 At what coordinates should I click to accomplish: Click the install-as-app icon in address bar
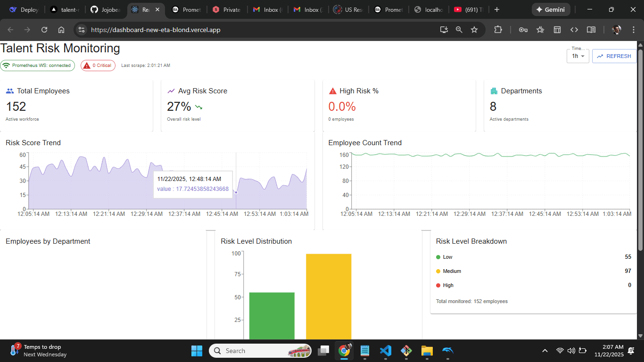coord(444,29)
